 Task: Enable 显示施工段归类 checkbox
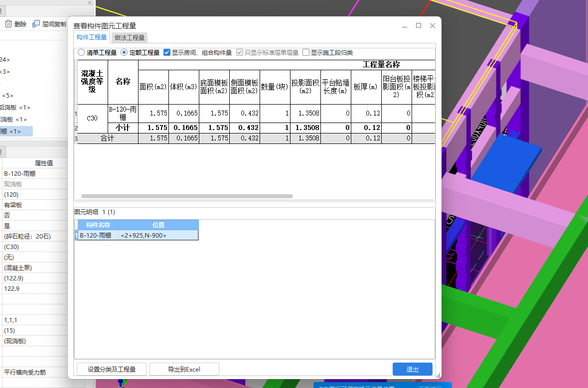(306, 52)
